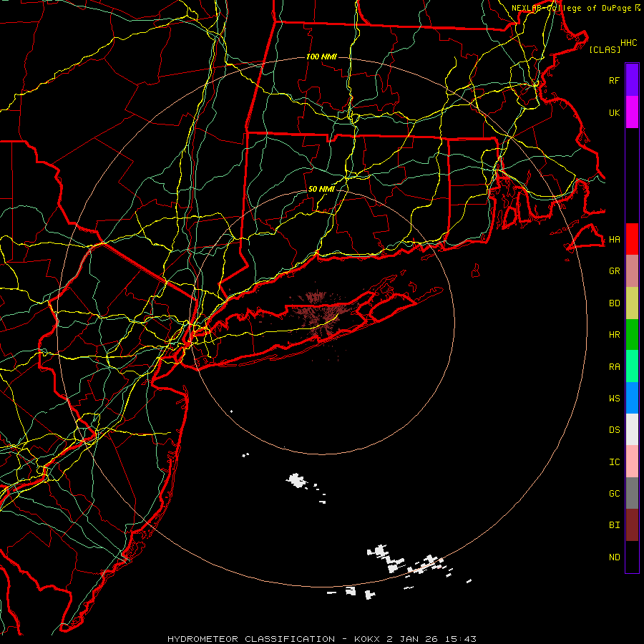Click the RF legend label
The height and width of the screenshot is (644, 644).
click(614, 80)
